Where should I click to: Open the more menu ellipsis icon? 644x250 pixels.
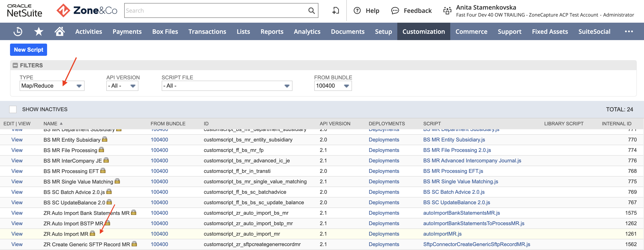[x=629, y=32]
